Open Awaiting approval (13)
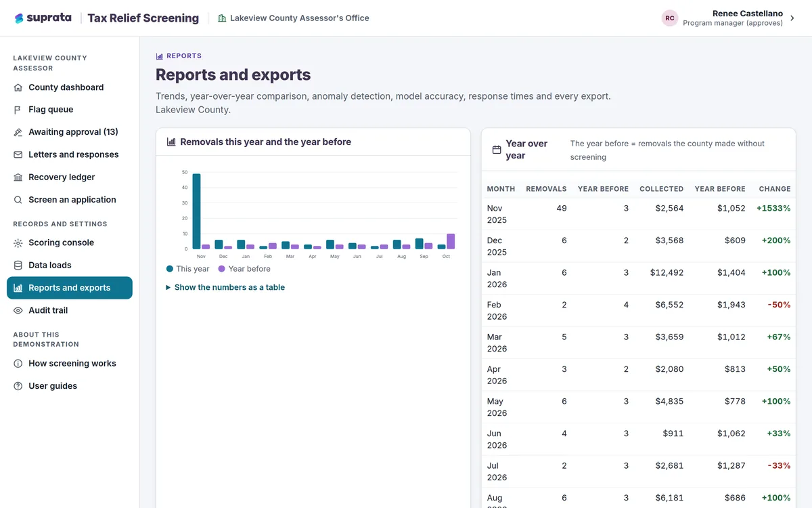This screenshot has width=812, height=508. point(70,132)
